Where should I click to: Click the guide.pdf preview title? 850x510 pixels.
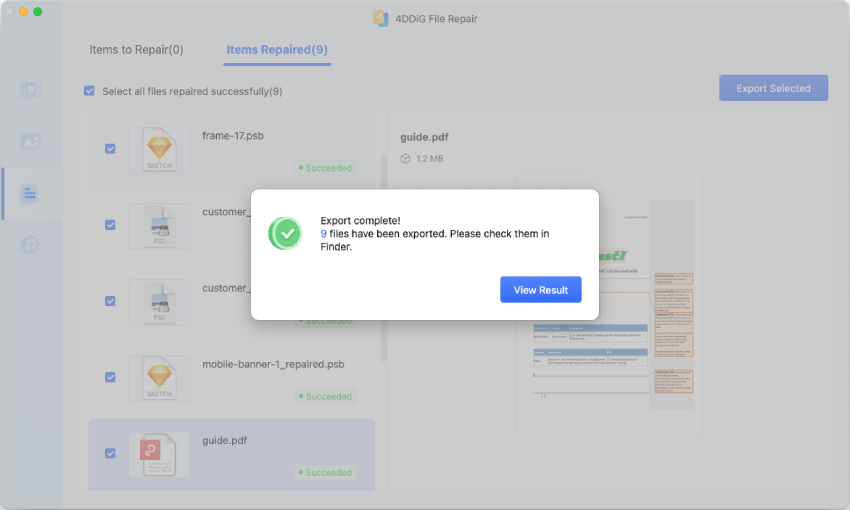[424, 137]
